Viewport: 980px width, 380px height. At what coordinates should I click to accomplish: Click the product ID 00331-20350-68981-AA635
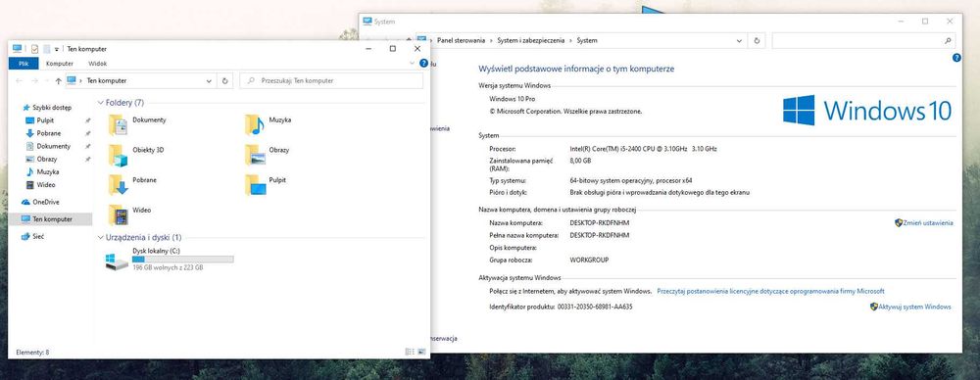595,307
